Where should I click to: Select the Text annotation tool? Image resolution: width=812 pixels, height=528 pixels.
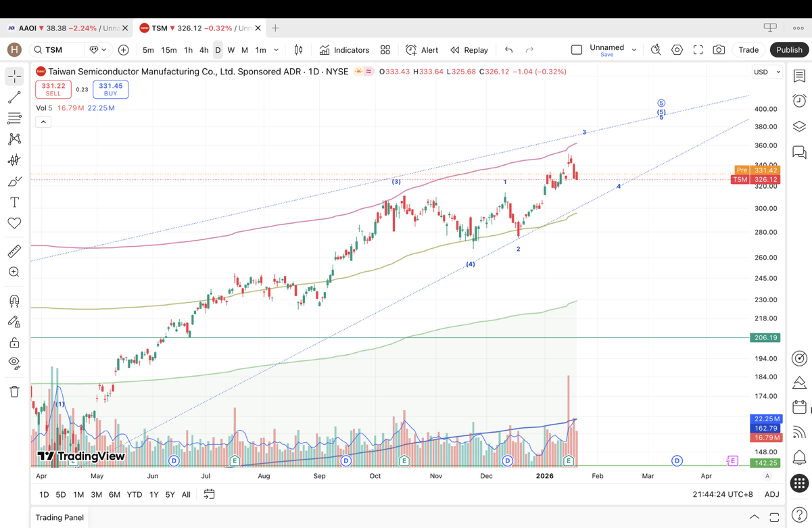[14, 202]
